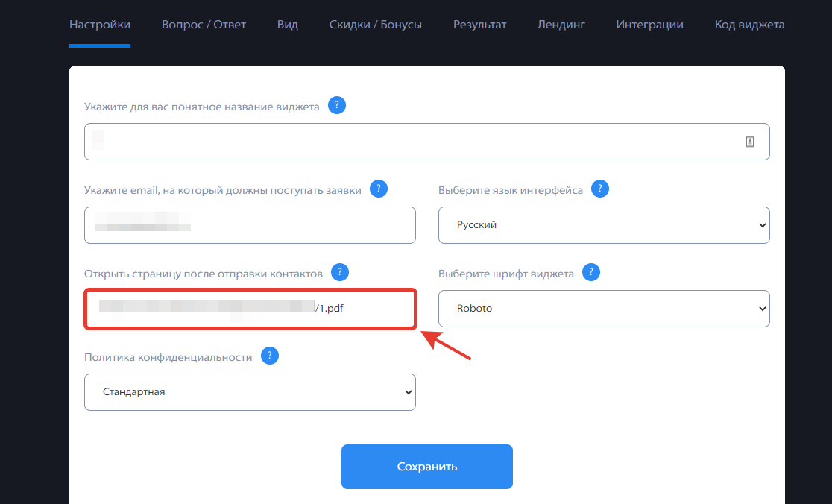Show help for redirect page after contacts
Image resolution: width=832 pixels, height=504 pixels.
tap(340, 272)
